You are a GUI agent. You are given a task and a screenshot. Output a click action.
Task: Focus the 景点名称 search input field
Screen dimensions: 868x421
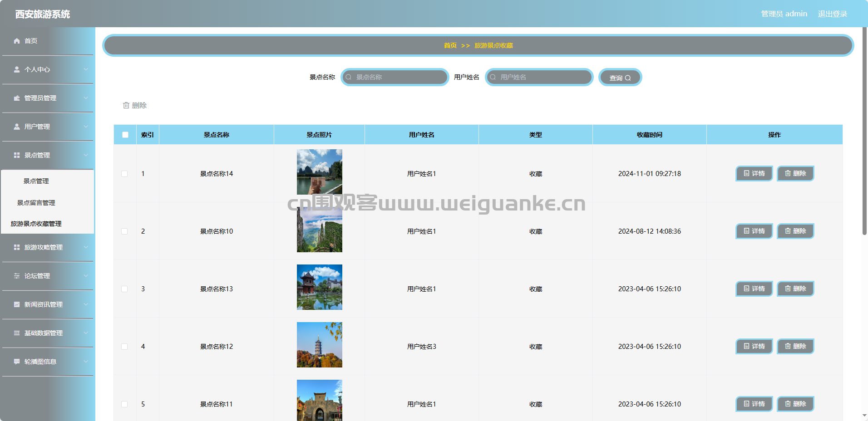(x=395, y=77)
